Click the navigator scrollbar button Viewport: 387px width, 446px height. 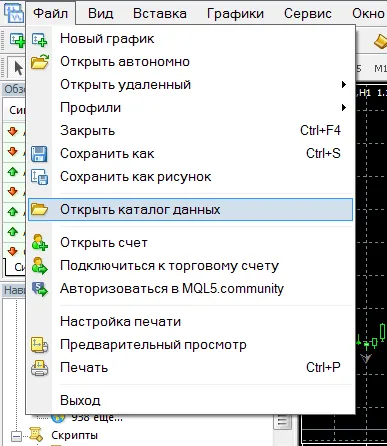282,422
